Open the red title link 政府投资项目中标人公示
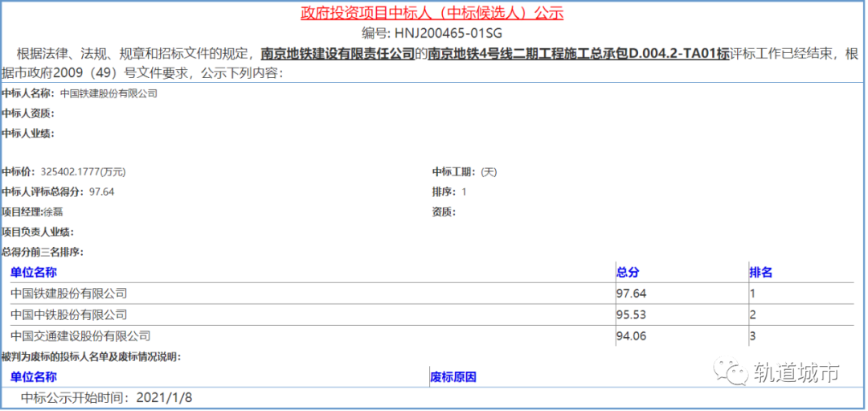The height and width of the screenshot is (411, 868). point(432,14)
